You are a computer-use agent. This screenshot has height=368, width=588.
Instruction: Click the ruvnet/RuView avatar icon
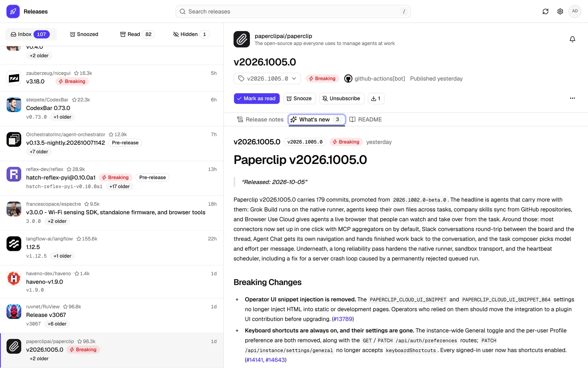14,312
